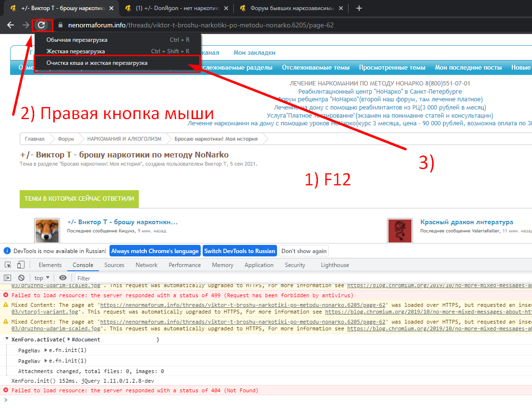Screen dimensions: 532x412
Task: Click the site padlock icon in address bar
Action: (x=60, y=25)
